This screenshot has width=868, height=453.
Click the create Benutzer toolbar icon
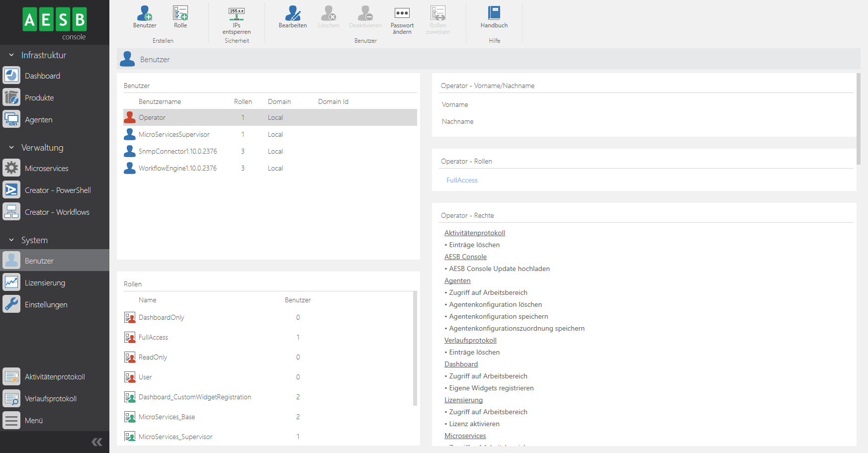pyautogui.click(x=145, y=17)
